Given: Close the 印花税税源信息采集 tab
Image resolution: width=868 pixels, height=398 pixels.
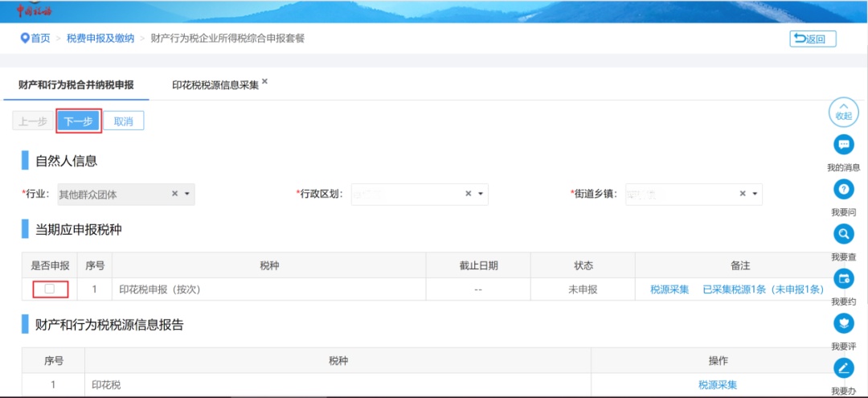Looking at the screenshot, I should click(x=264, y=81).
